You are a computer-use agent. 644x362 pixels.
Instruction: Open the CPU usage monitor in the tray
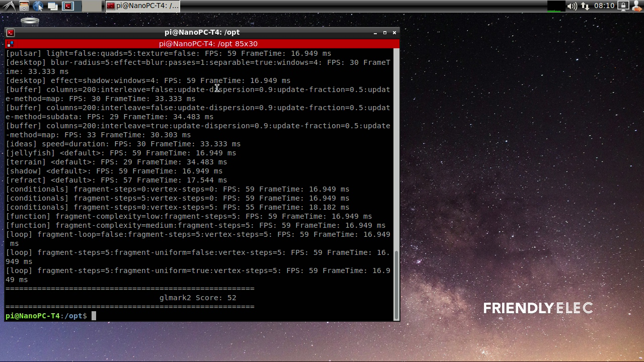click(556, 6)
